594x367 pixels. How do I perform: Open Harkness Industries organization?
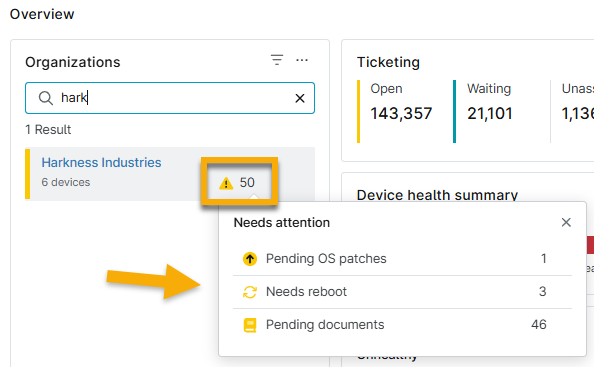pos(101,162)
